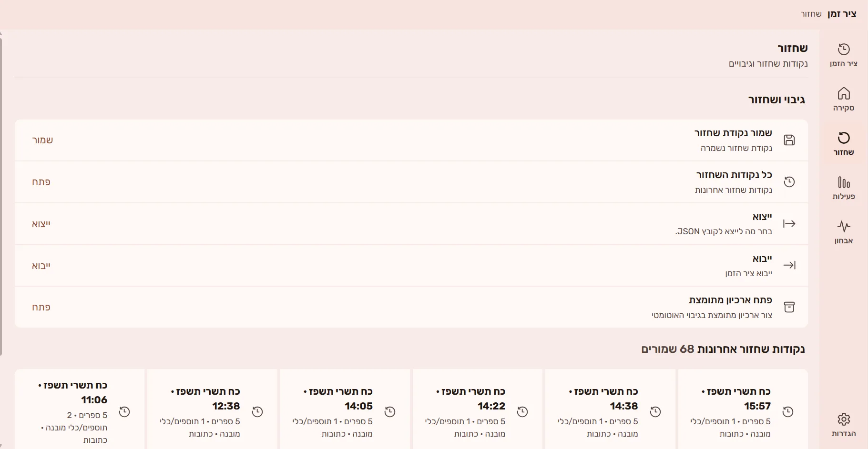The height and width of the screenshot is (449, 868).
Task: Click the archive box icon beside פתח ארכיון מתומצת
Action: [x=789, y=307]
